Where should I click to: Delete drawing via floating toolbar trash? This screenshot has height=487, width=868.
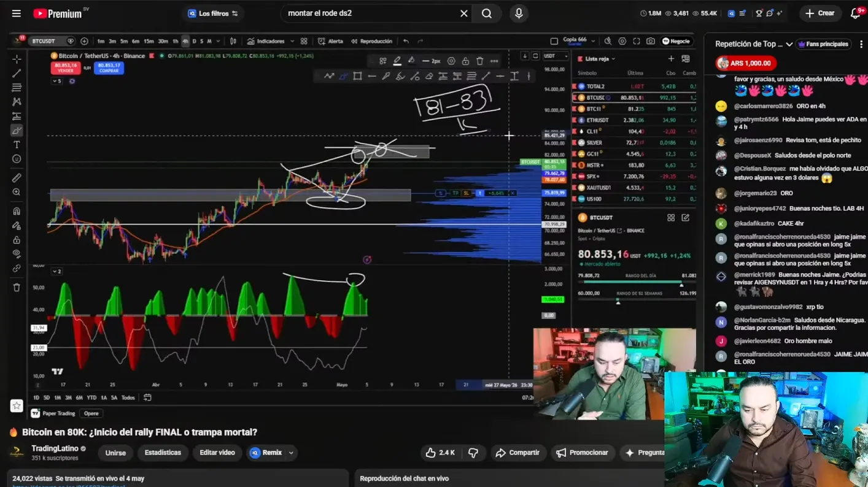click(x=479, y=61)
